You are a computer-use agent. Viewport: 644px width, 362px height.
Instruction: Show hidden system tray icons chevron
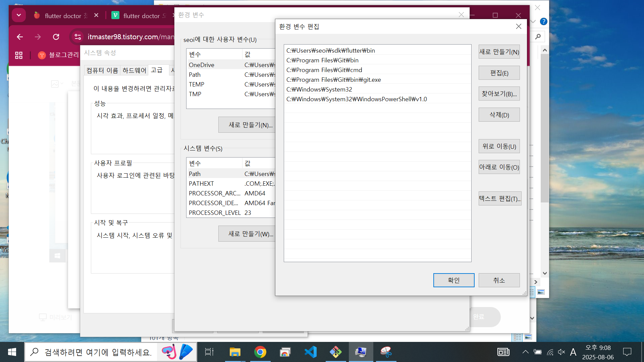525,352
